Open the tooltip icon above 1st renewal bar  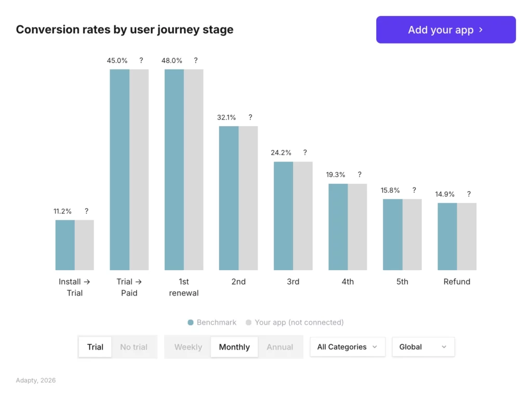coord(196,60)
